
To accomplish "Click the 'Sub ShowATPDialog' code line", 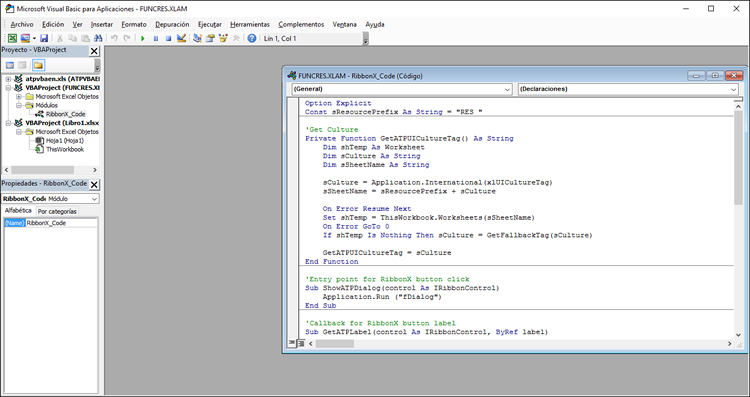I will click(402, 288).
